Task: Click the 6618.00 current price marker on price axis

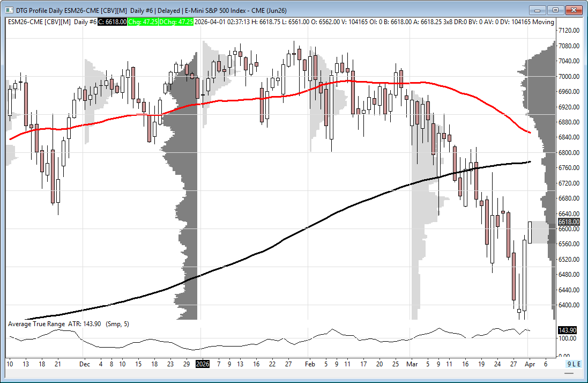Action: tap(568, 222)
